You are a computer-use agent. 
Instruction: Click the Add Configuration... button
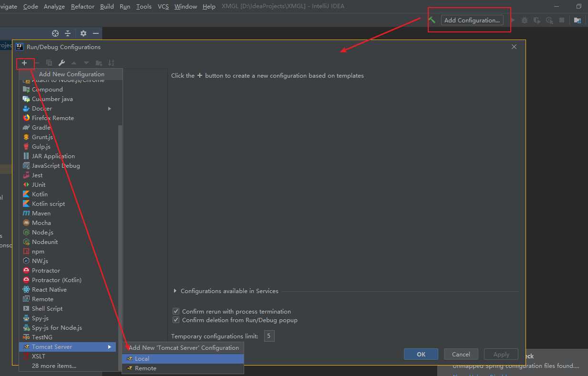pyautogui.click(x=472, y=20)
